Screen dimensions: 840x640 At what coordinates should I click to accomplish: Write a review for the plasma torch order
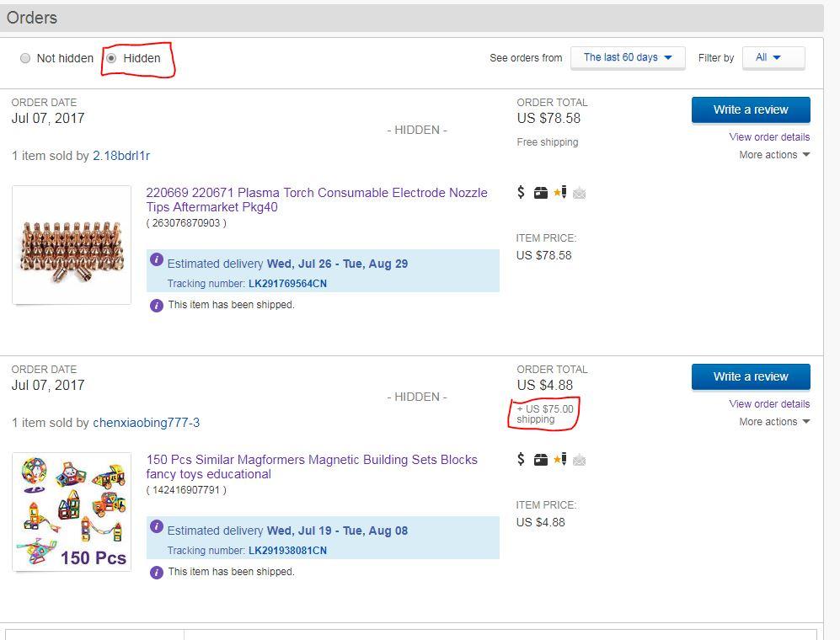751,109
